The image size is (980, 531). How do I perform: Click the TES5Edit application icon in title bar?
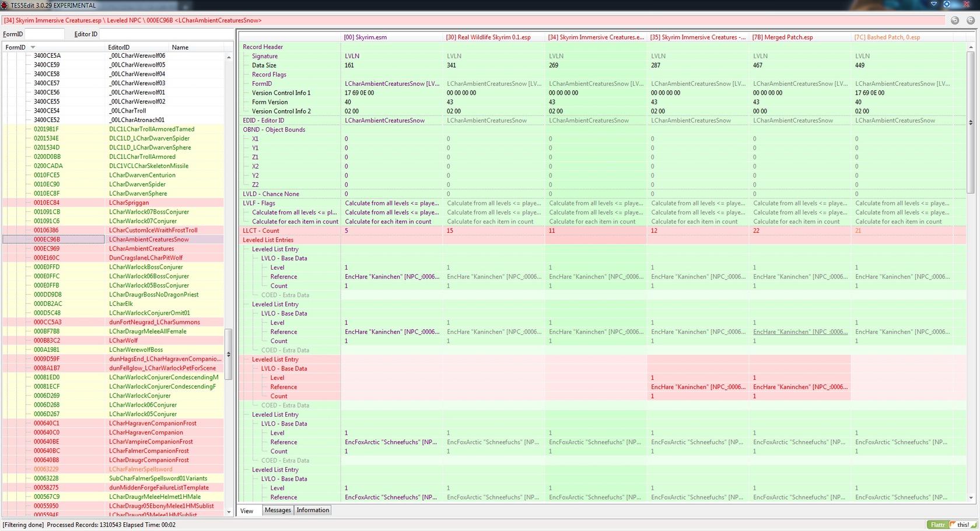pyautogui.click(x=5, y=5)
